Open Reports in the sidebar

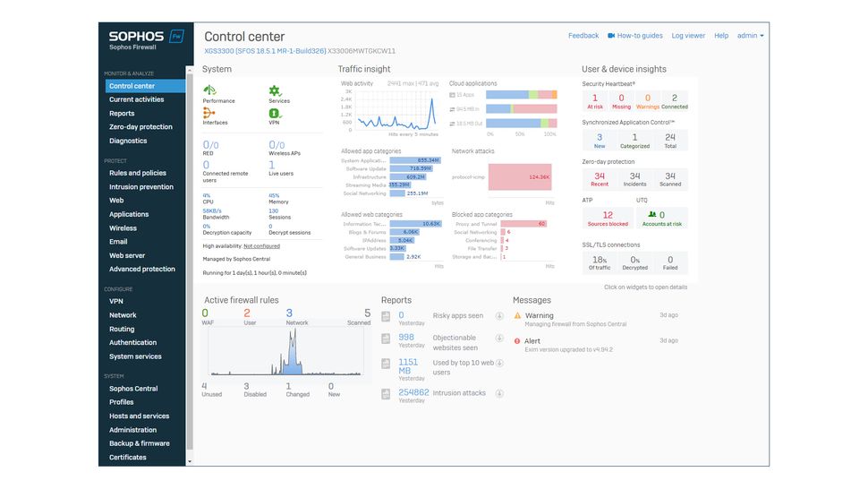click(122, 114)
